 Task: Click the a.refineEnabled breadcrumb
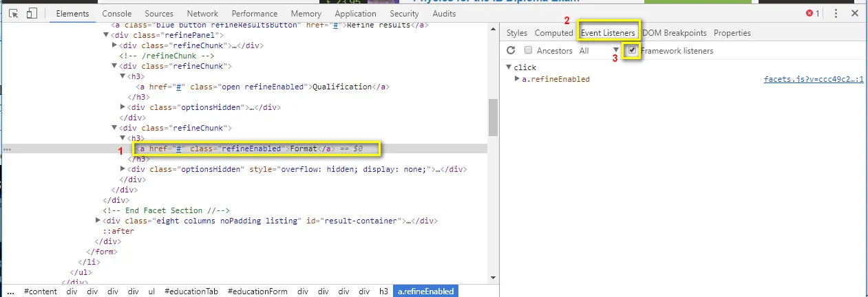pos(427,291)
